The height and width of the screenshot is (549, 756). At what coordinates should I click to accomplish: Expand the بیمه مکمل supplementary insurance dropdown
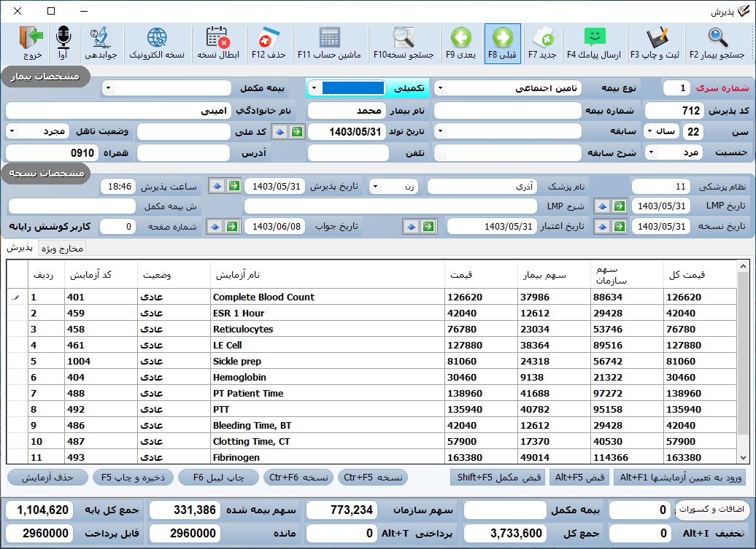click(x=108, y=88)
